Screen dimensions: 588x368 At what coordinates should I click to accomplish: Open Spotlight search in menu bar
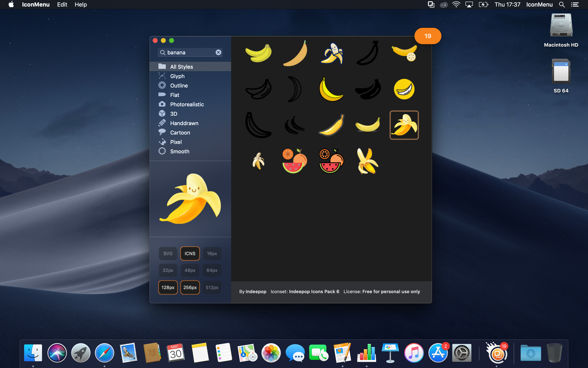click(562, 4)
